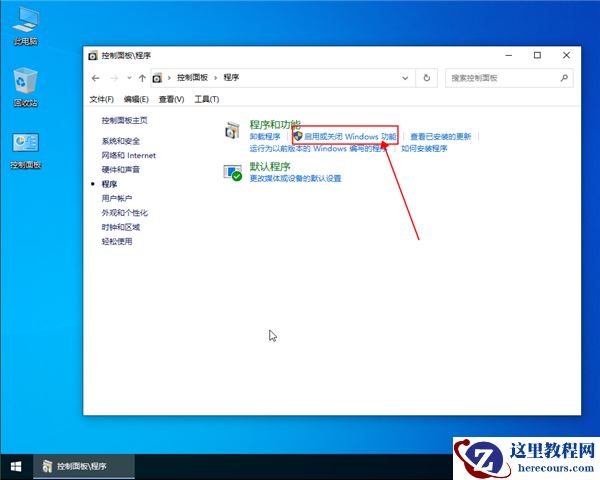Select 外观和个性化 in sidebar

[124, 213]
